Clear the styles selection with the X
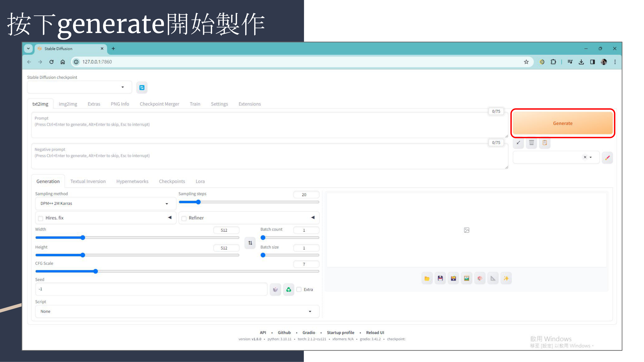This screenshot has height=362, width=644. click(x=585, y=157)
